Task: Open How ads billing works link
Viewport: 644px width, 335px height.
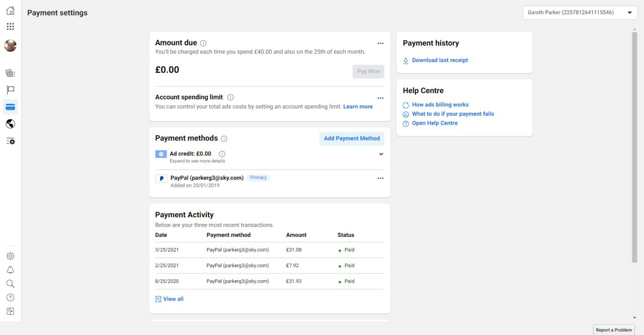Action: [x=440, y=105]
